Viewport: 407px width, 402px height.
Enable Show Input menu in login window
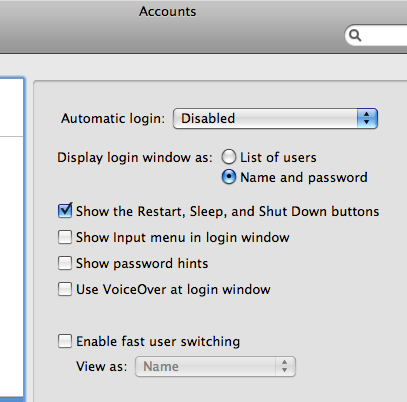(x=65, y=237)
